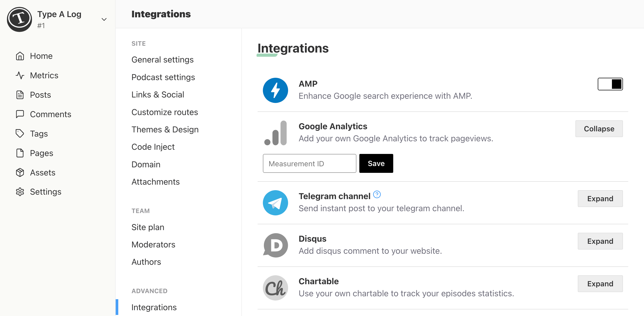Screen dimensions: 644x316
Task: Expand the Telegram channel section
Action: pos(600,199)
